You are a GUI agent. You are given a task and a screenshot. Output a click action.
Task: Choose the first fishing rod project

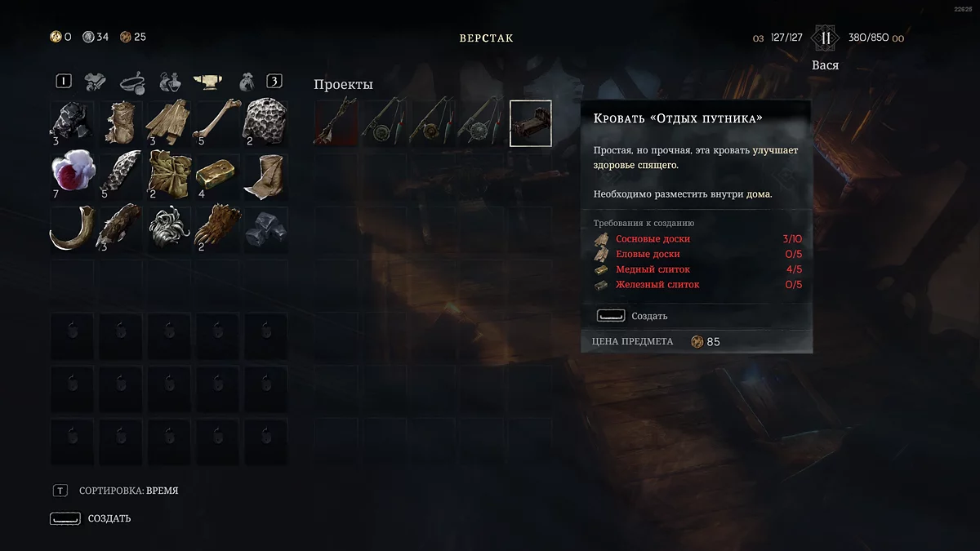(385, 123)
